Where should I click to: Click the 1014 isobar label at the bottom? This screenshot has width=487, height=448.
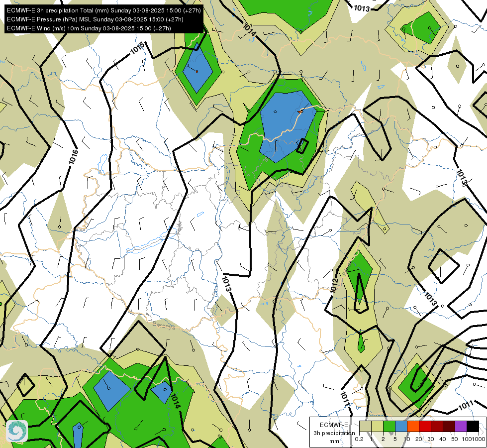point(176,401)
